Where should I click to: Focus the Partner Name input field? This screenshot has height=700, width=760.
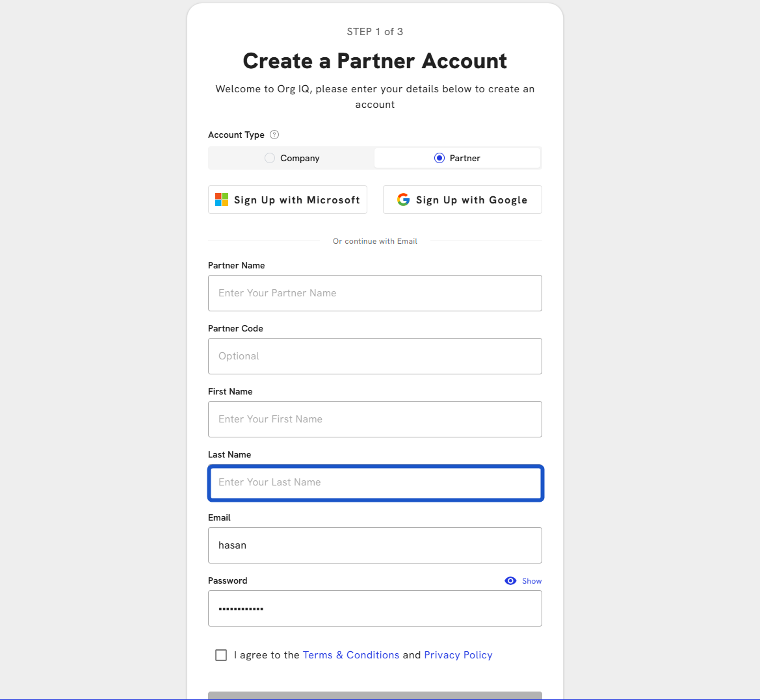(374, 293)
